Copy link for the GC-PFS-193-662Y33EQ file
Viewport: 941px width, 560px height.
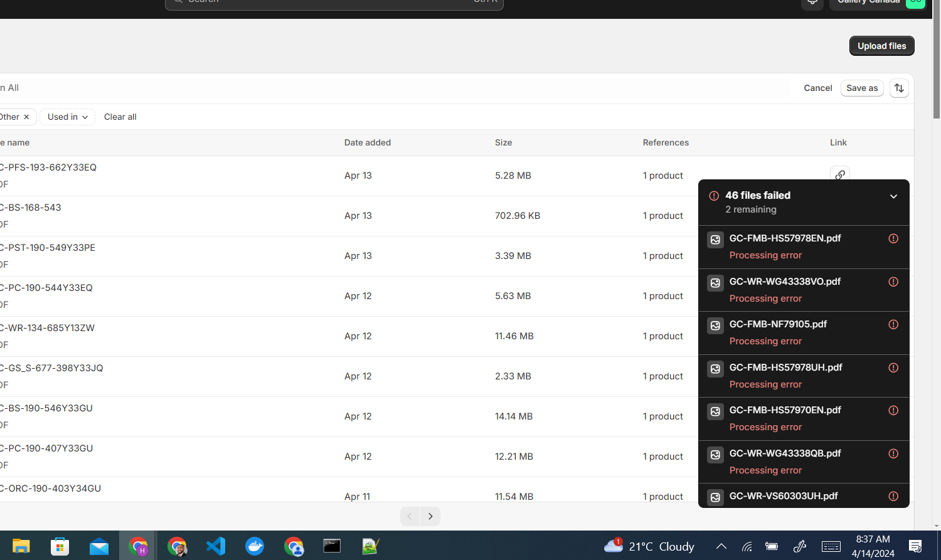coord(839,174)
